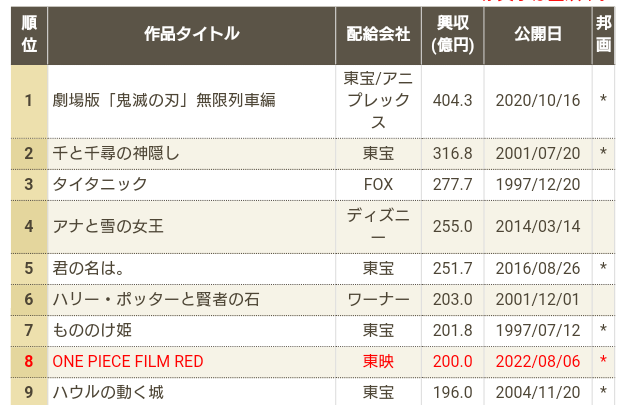
Task: Click the 配給会社 column header
Action: (x=378, y=33)
